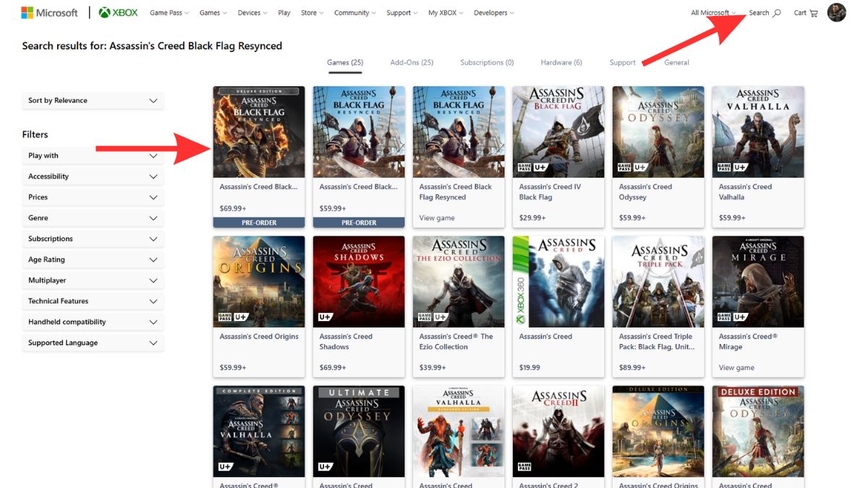Open the Assassin's Creed Shadows title link
This screenshot has width=868, height=488.
pyautogui.click(x=346, y=341)
